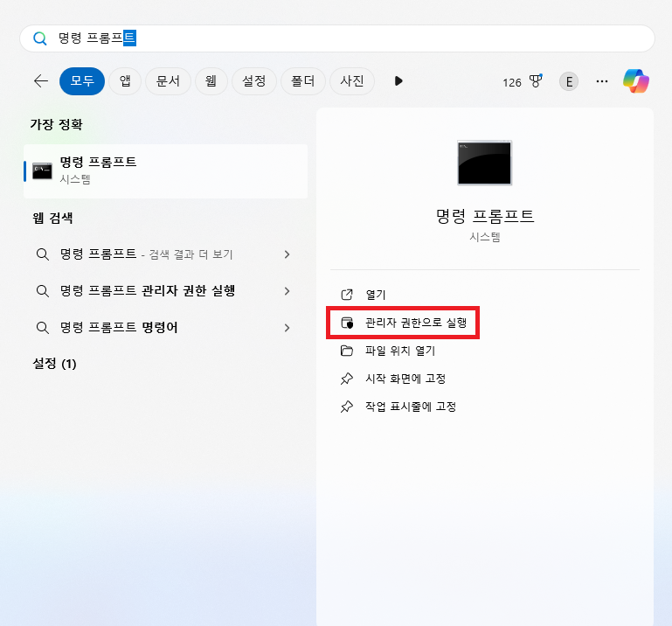This screenshot has height=626, width=672.
Task: Click search icon beside 명령 프롬프트 명령어
Action: pyautogui.click(x=43, y=328)
